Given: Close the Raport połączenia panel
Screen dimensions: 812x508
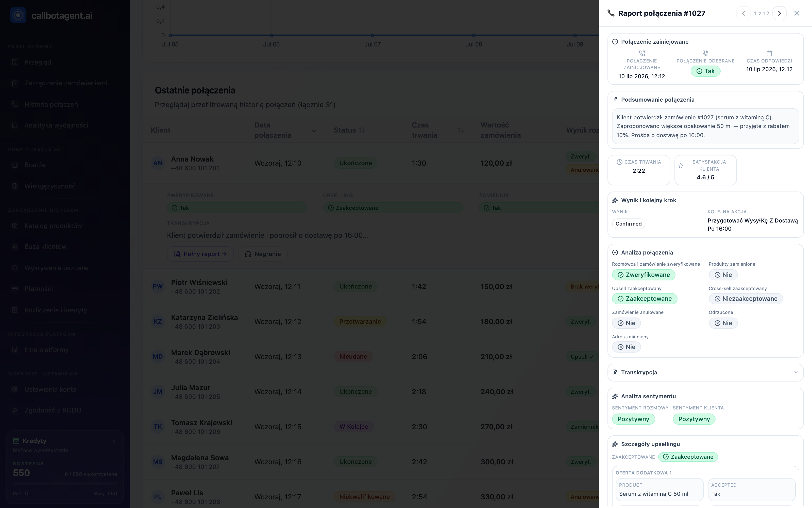Looking at the screenshot, I should 797,13.
